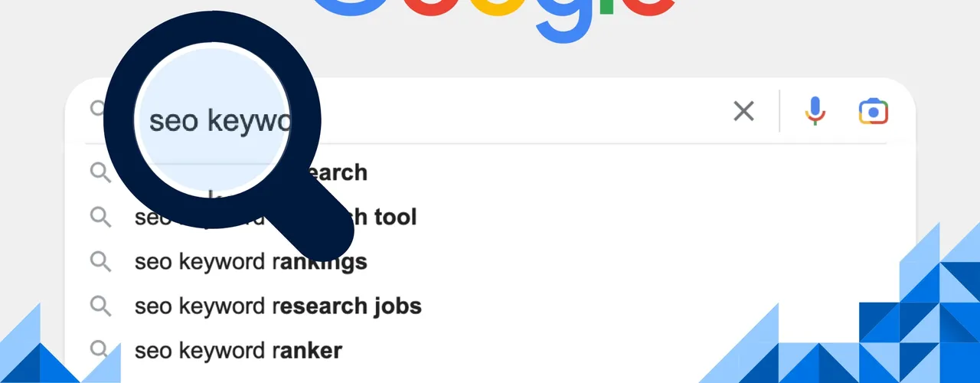Image resolution: width=980 pixels, height=383 pixels.
Task: Click the search icon beside "seo keyword research jobs"
Action: 100,306
